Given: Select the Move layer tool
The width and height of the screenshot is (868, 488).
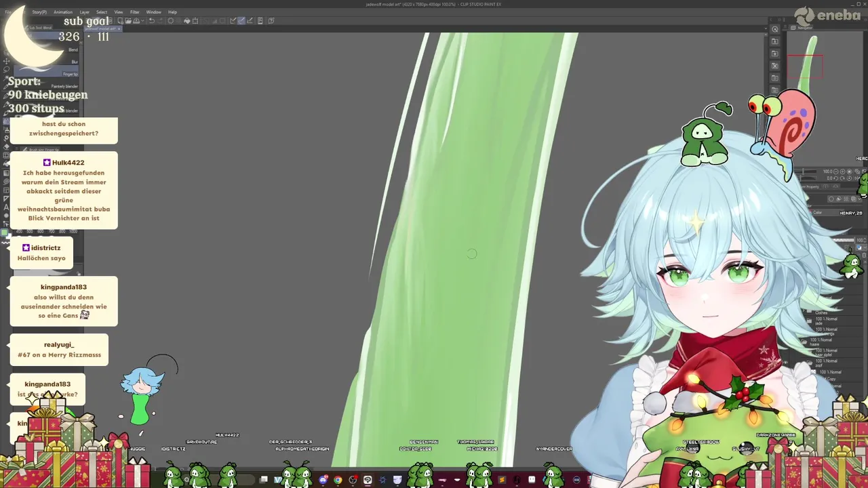Looking at the screenshot, I should [6, 61].
